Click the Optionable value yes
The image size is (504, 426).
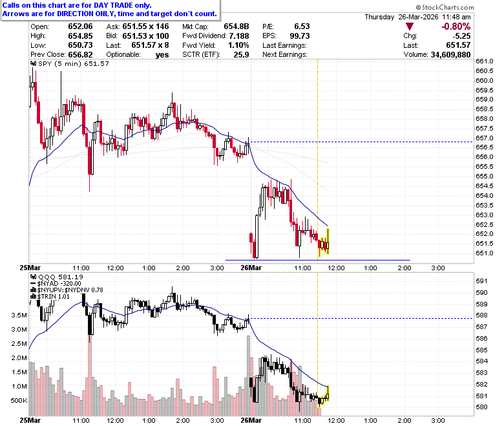click(162, 55)
